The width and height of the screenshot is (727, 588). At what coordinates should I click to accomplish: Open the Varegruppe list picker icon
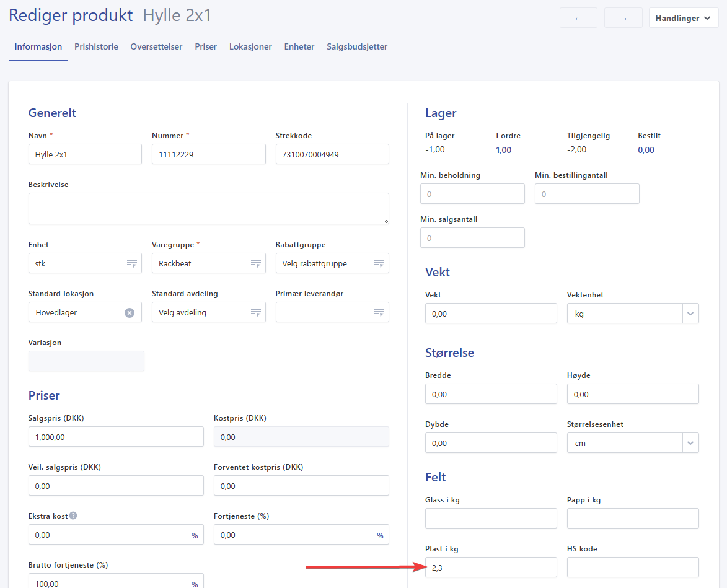[255, 264]
